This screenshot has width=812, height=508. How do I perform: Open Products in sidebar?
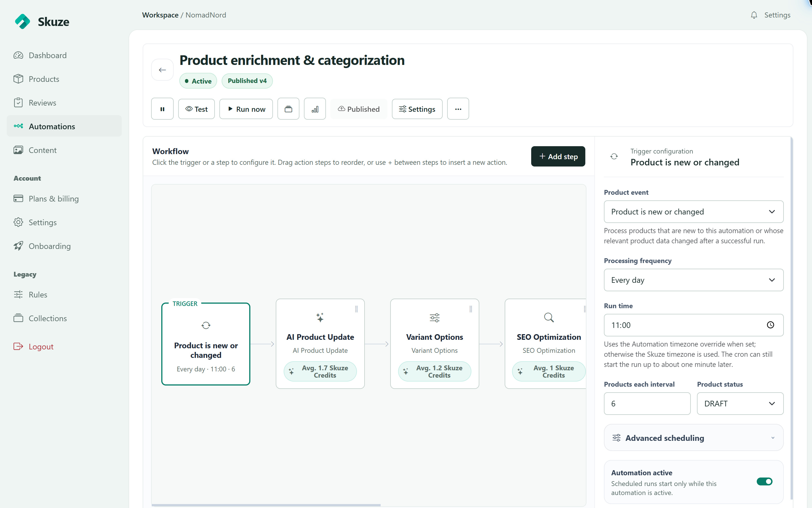coord(64,79)
